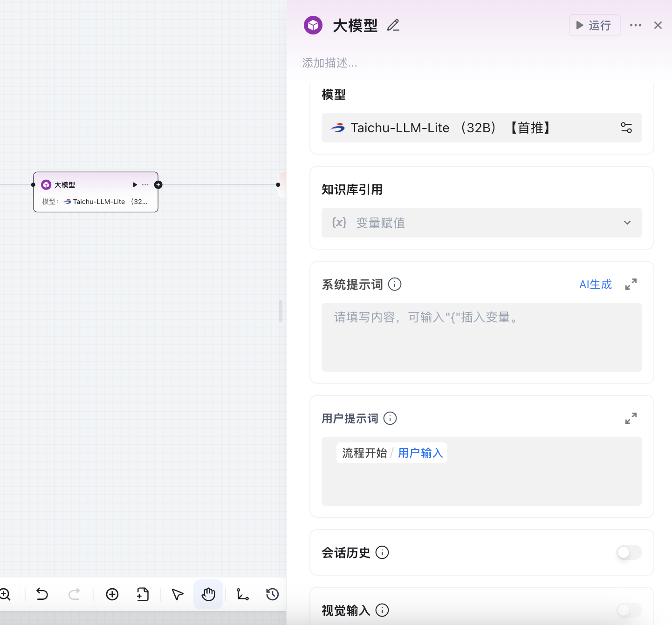This screenshot has width=672, height=625.
Task: Select the hand pan tool
Action: (x=208, y=594)
